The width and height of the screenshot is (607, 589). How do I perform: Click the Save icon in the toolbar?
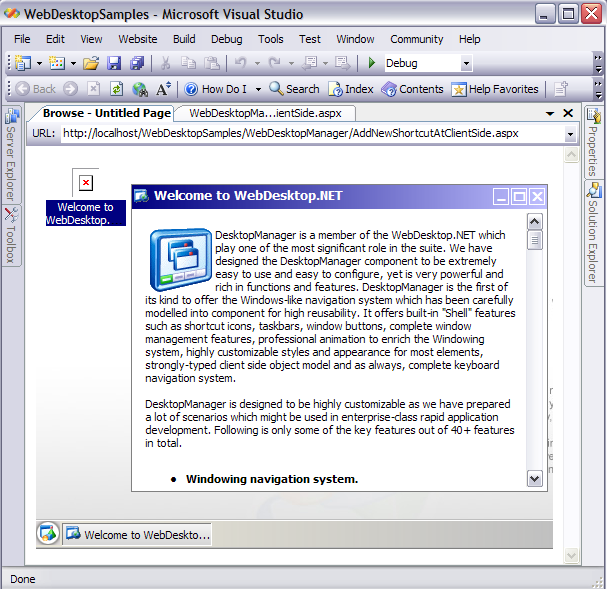point(115,63)
